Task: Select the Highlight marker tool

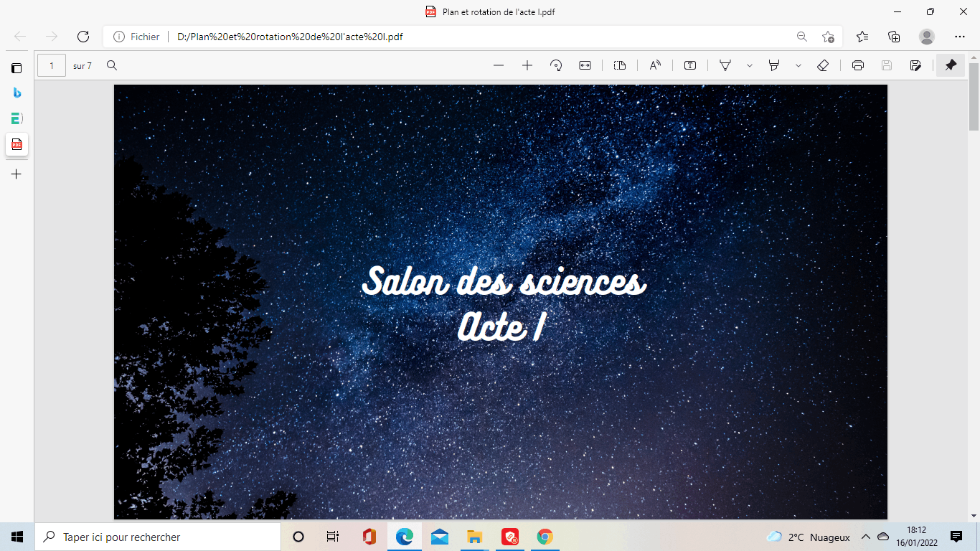Action: tap(774, 65)
